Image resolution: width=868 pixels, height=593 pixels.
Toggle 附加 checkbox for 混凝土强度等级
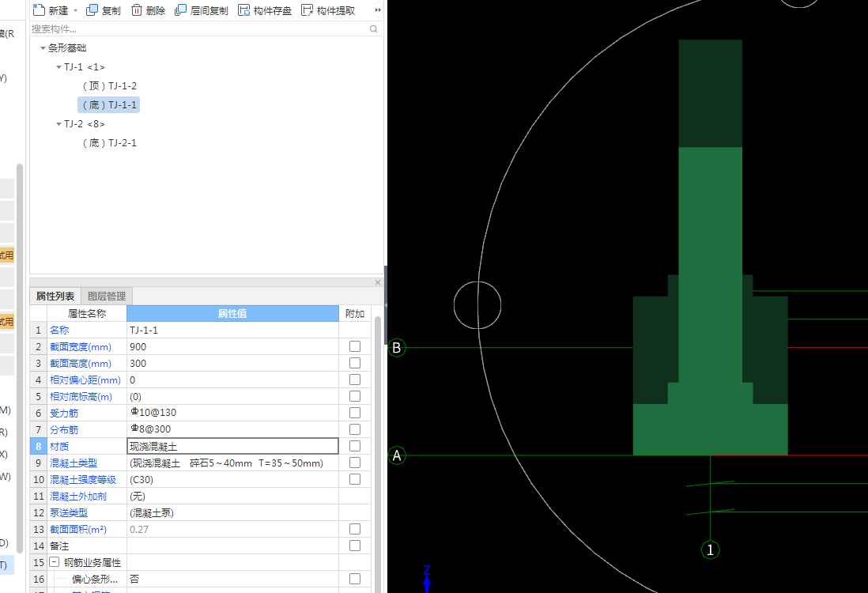355,479
